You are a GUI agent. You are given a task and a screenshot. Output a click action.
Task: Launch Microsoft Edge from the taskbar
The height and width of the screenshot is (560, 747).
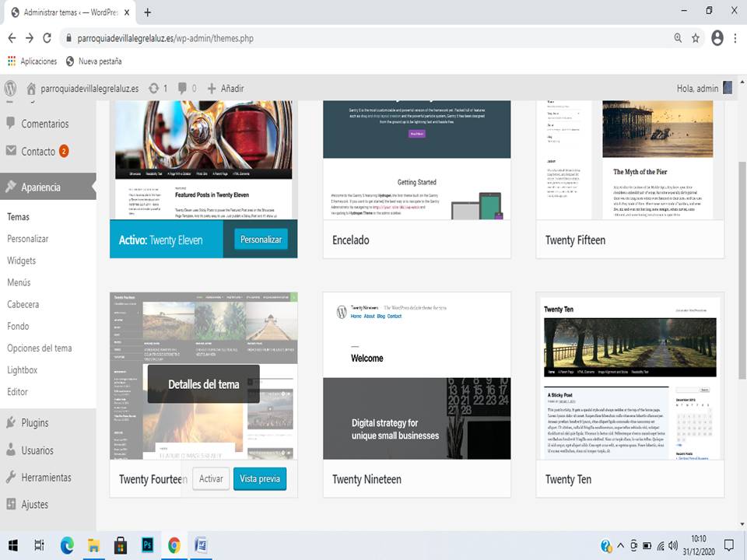(67, 545)
